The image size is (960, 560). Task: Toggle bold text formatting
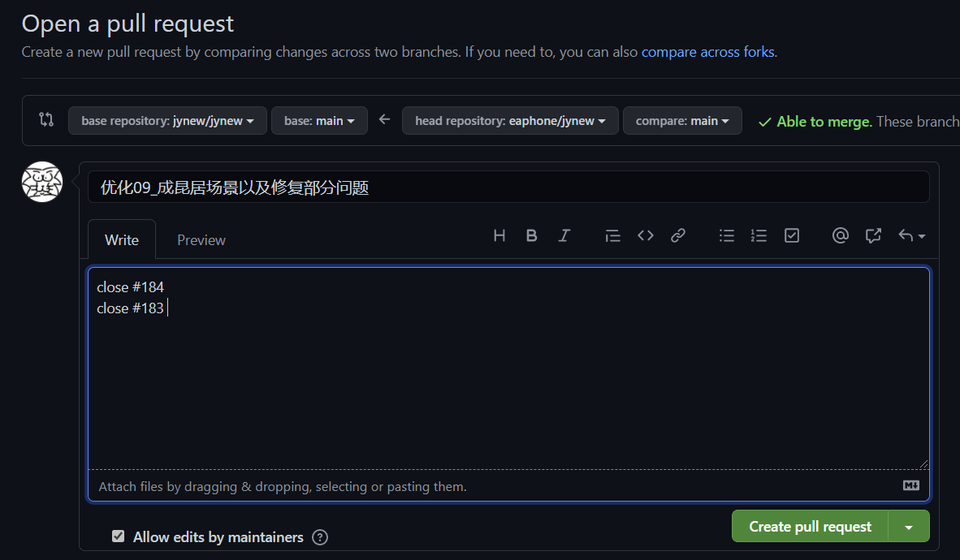[531, 235]
